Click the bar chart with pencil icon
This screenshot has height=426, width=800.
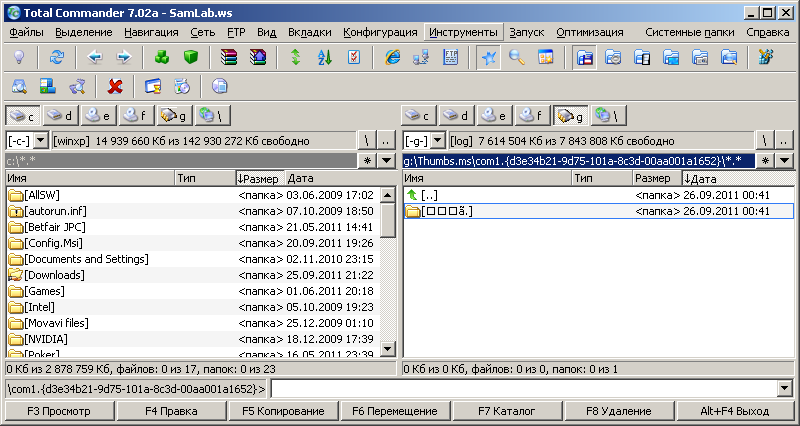click(766, 57)
